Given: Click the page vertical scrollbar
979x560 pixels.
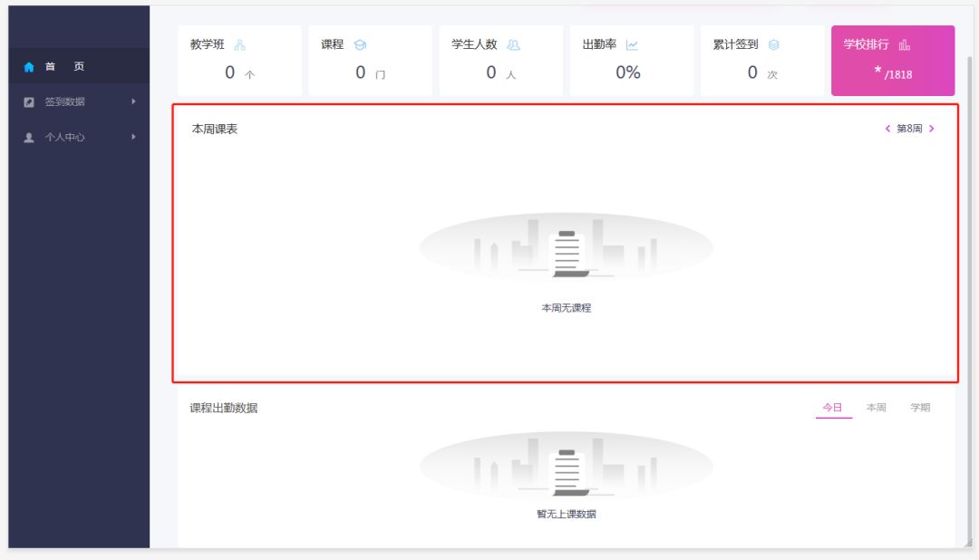Looking at the screenshot, I should [969, 272].
